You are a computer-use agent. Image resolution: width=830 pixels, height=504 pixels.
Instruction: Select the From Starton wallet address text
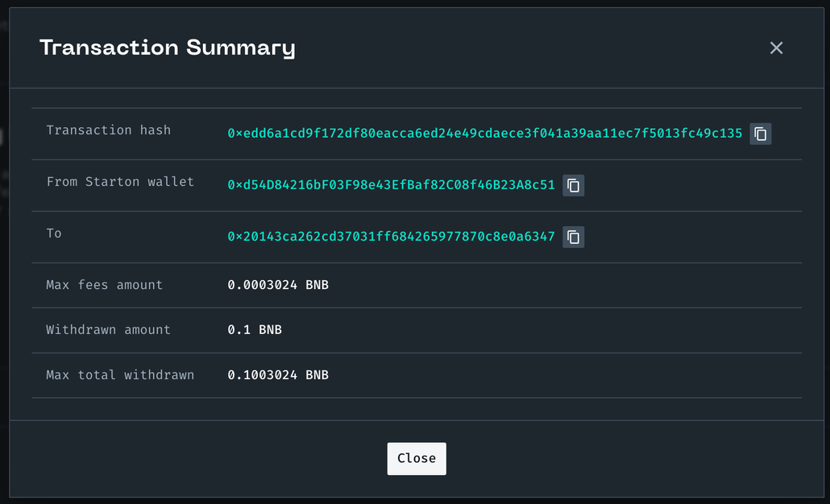(x=391, y=185)
